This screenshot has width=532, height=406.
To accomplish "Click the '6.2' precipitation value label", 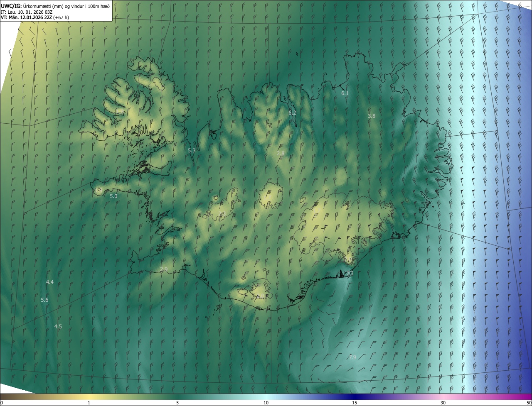I will coord(292,113).
